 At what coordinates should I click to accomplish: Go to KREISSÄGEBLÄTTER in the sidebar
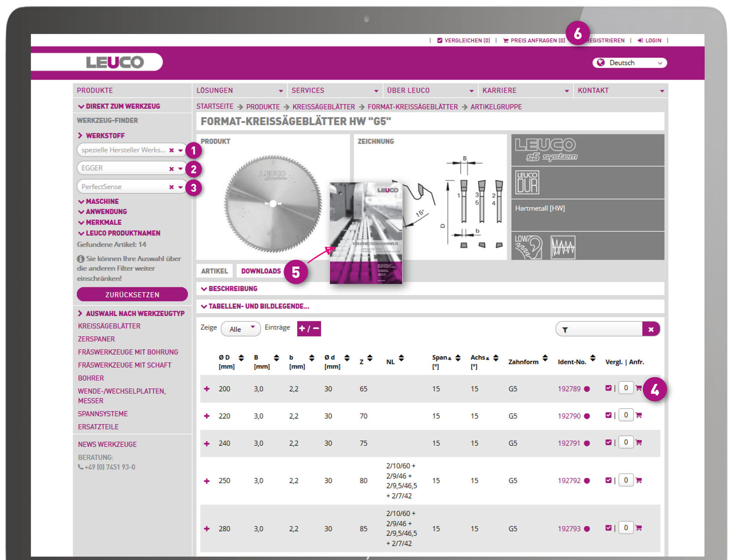[109, 326]
